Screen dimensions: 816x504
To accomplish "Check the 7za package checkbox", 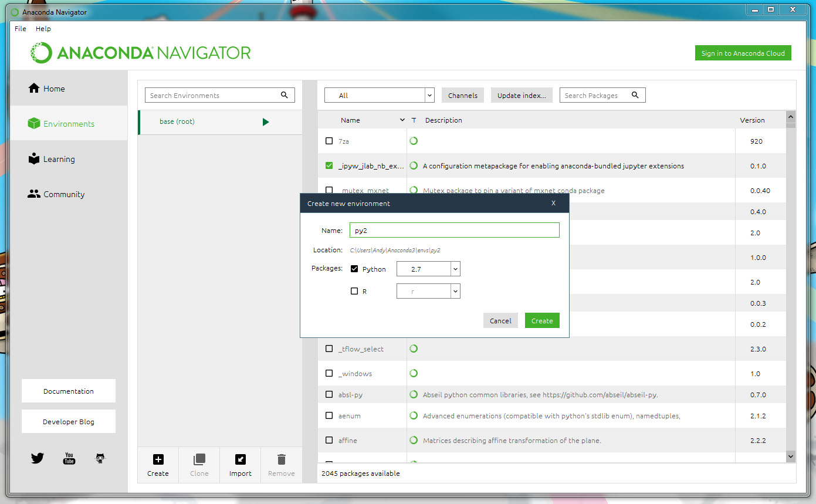I will point(329,141).
